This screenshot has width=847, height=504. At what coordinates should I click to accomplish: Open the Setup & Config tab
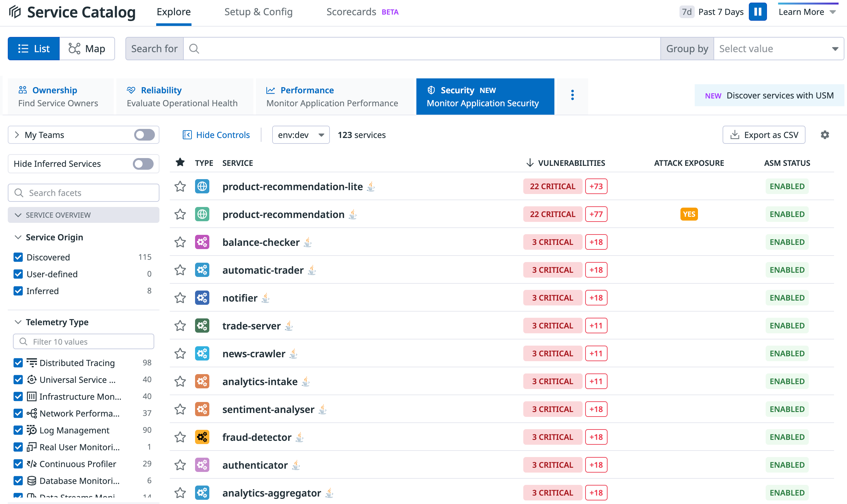pyautogui.click(x=258, y=12)
